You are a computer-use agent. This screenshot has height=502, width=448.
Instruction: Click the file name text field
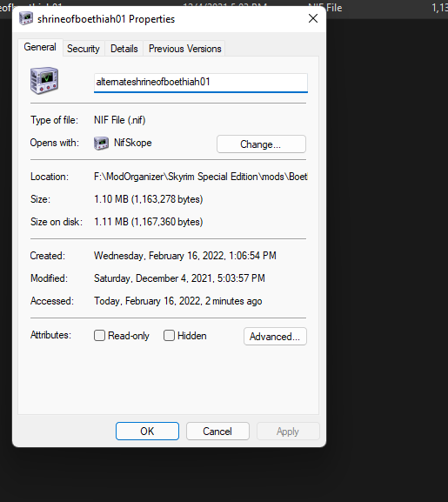pyautogui.click(x=201, y=83)
